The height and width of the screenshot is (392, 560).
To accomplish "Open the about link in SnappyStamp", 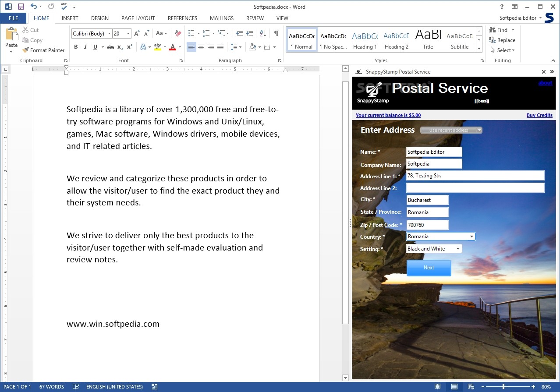I will 545,83.
